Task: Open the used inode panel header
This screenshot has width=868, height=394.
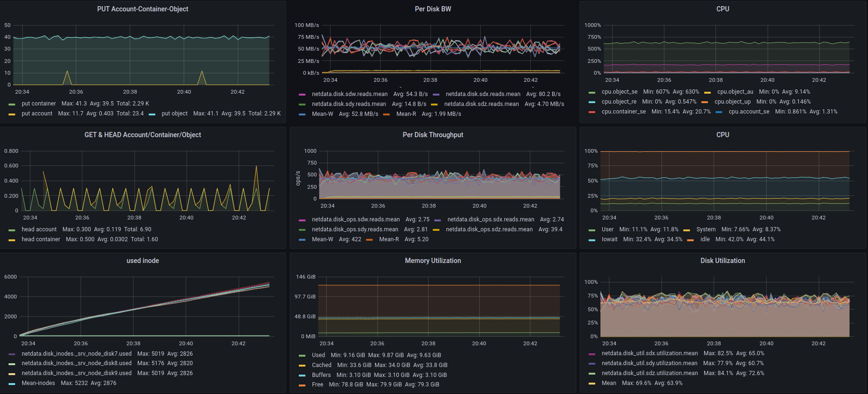Action: tap(143, 261)
